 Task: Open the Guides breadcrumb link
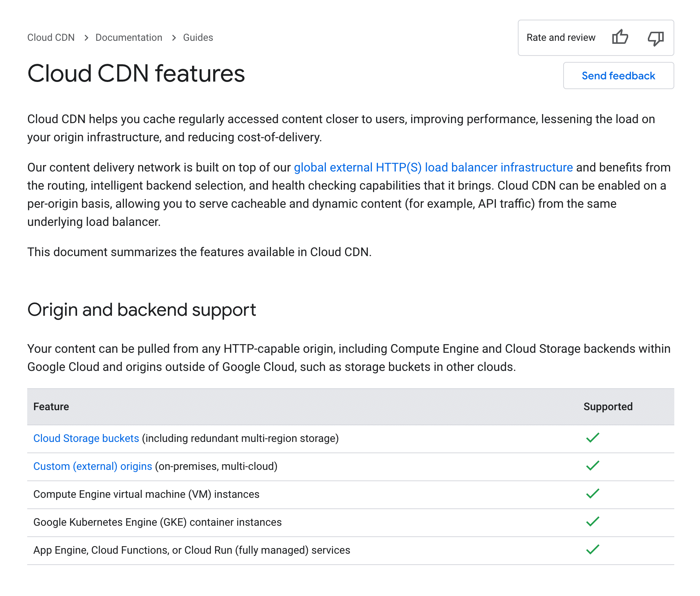point(198,37)
